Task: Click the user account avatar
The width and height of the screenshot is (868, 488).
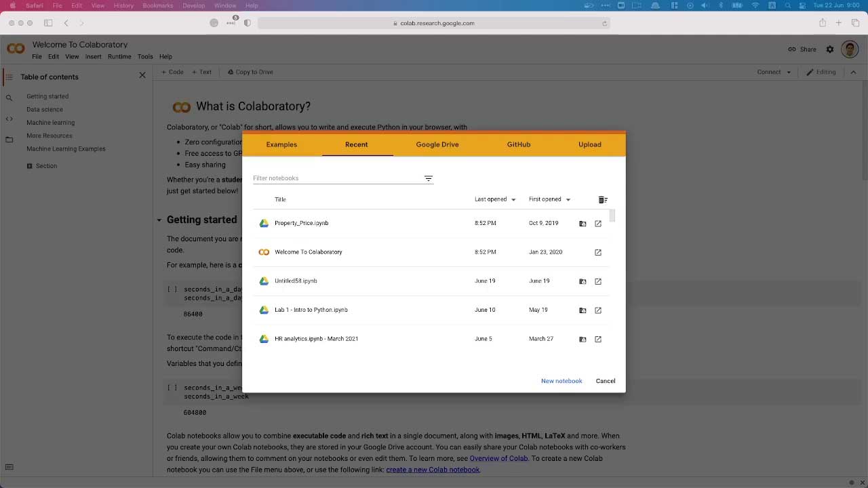Action: [x=850, y=49]
